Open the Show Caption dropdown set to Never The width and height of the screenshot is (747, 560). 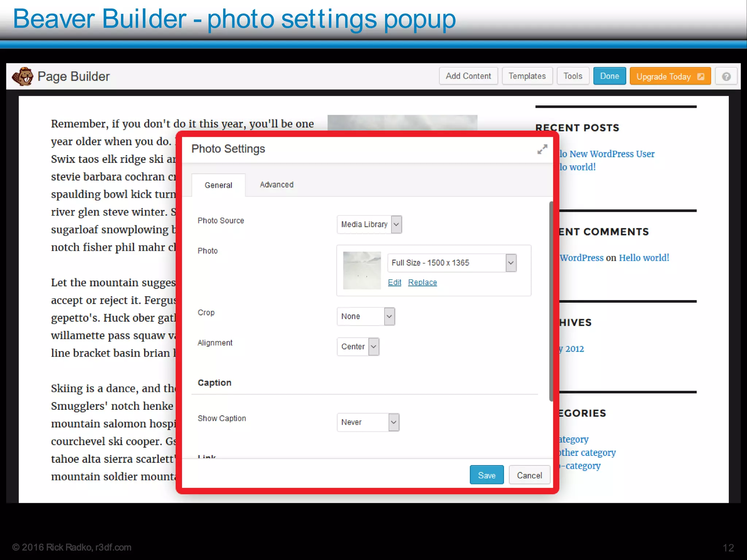[x=368, y=422]
